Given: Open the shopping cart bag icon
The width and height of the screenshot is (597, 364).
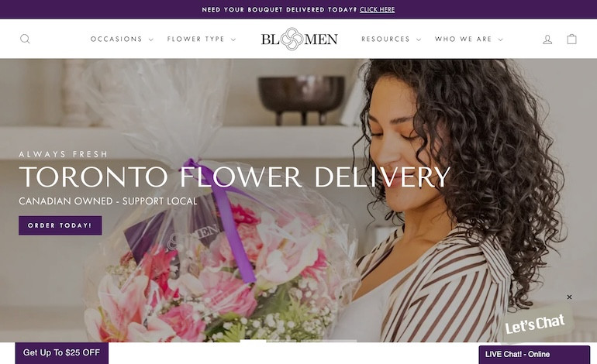Looking at the screenshot, I should (x=571, y=39).
